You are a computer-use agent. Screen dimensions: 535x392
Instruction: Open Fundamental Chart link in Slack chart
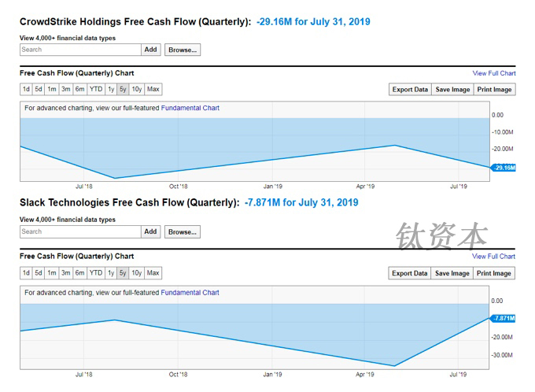tap(190, 293)
